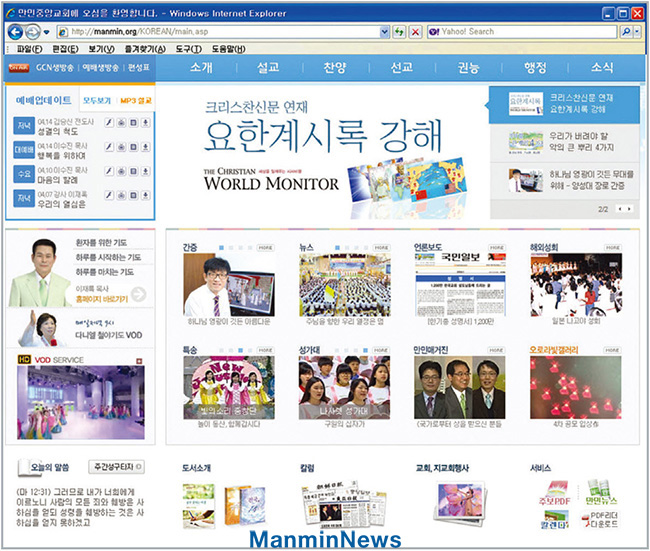
Task: Open the 파일(F) menu
Action: click(29, 49)
